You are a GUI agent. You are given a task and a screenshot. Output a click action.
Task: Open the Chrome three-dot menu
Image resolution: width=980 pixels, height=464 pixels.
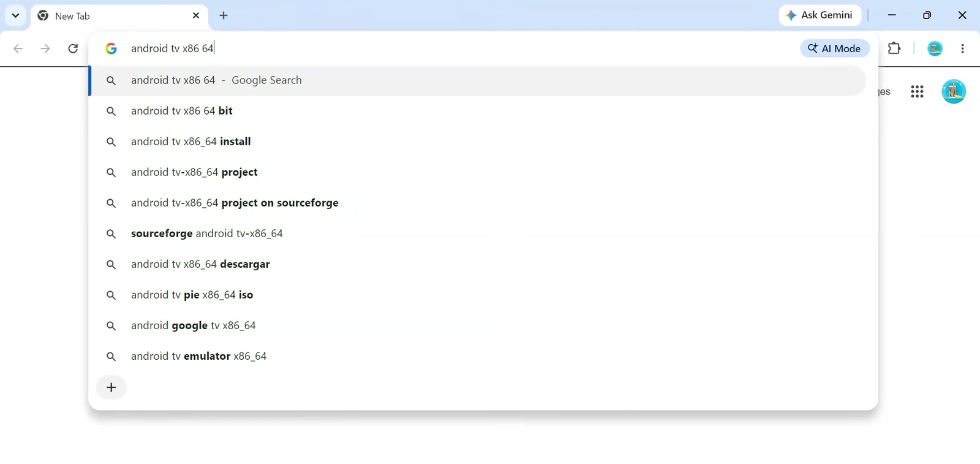963,48
